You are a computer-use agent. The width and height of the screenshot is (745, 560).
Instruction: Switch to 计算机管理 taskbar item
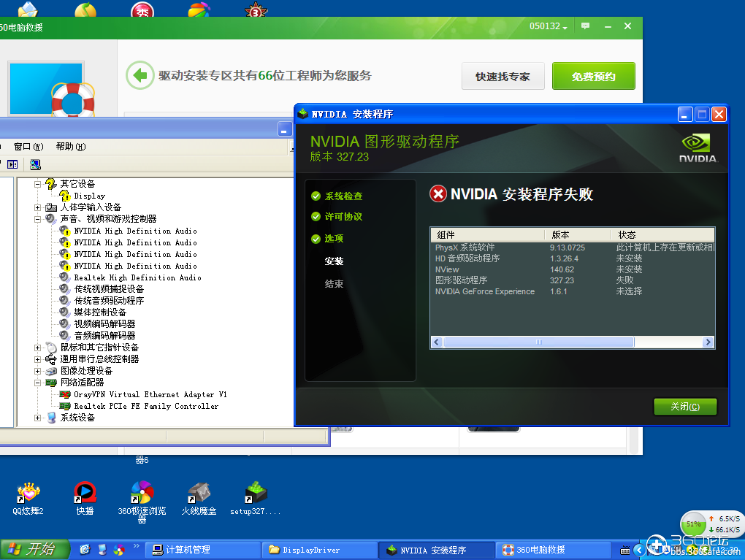click(x=202, y=550)
